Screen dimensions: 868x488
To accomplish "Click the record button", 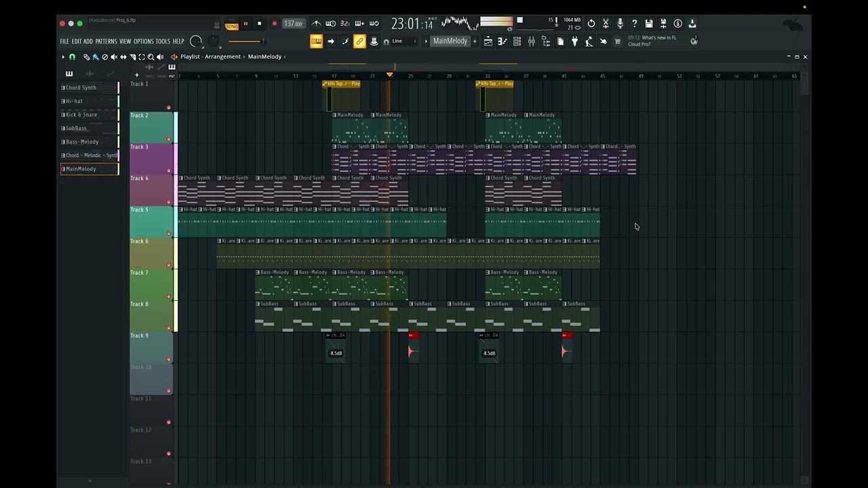I will (x=275, y=24).
